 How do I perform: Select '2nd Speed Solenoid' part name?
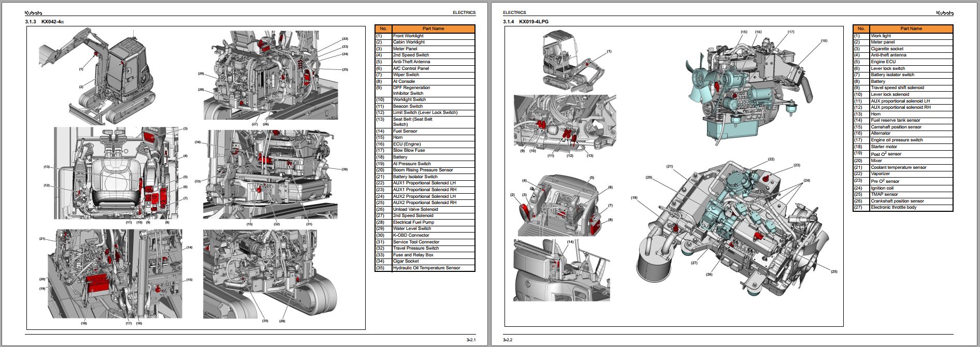click(413, 215)
